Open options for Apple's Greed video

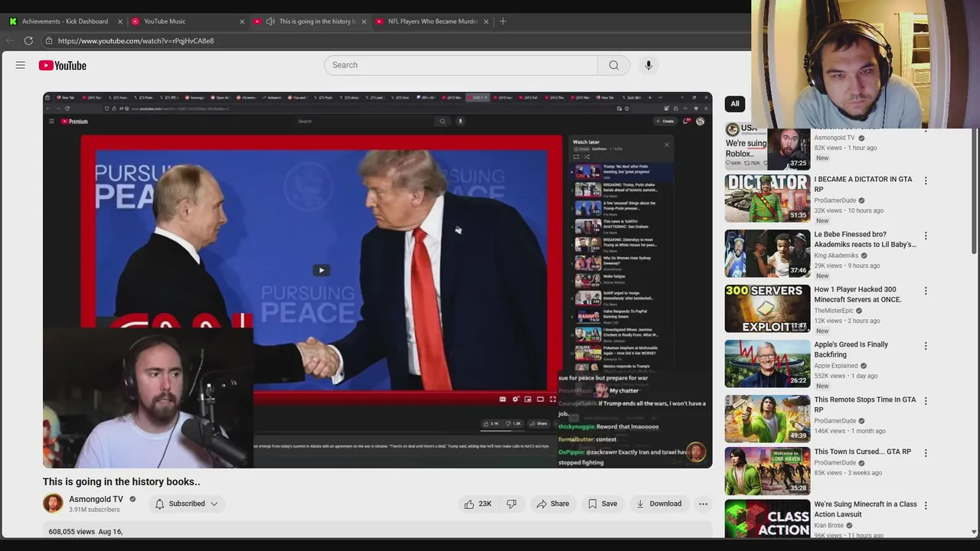[926, 347]
